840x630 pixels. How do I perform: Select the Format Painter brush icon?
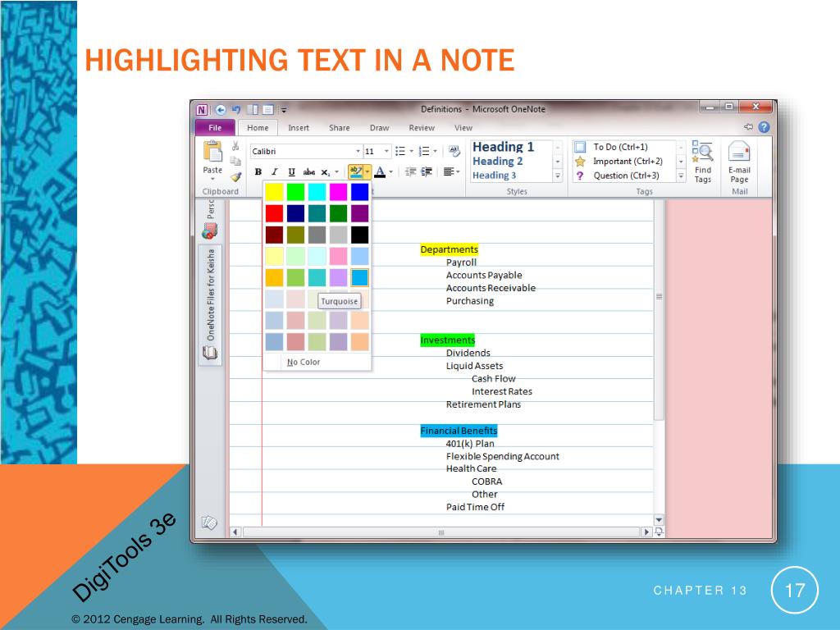click(x=235, y=176)
